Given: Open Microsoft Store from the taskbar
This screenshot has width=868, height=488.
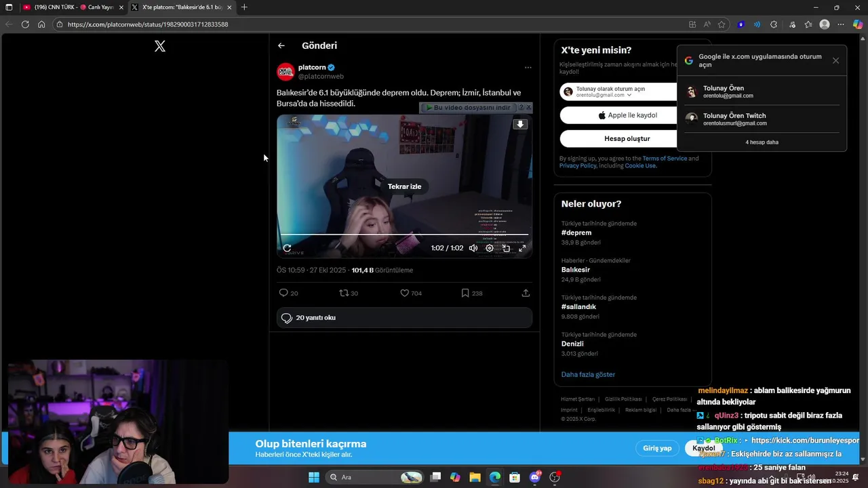Looking at the screenshot, I should (x=515, y=477).
